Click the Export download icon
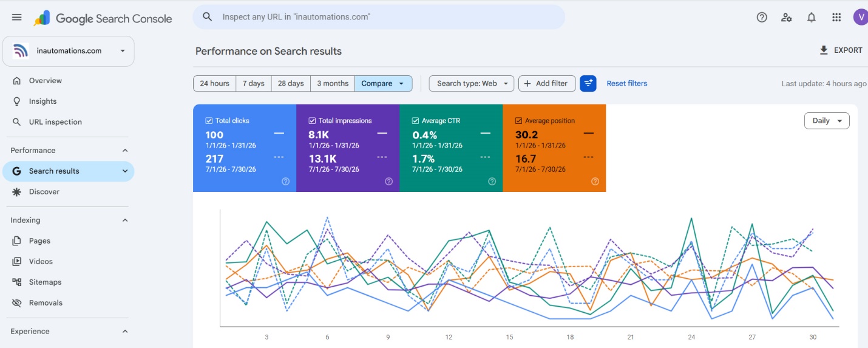 pos(824,50)
